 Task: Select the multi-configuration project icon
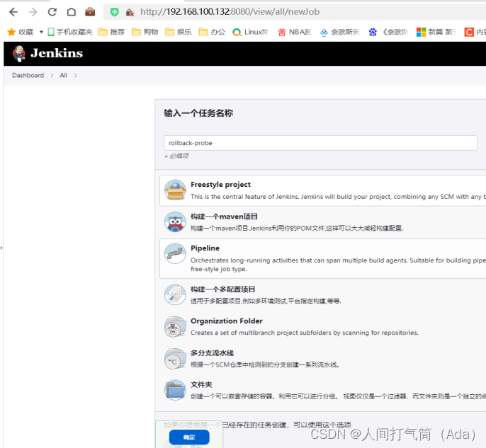click(175, 294)
